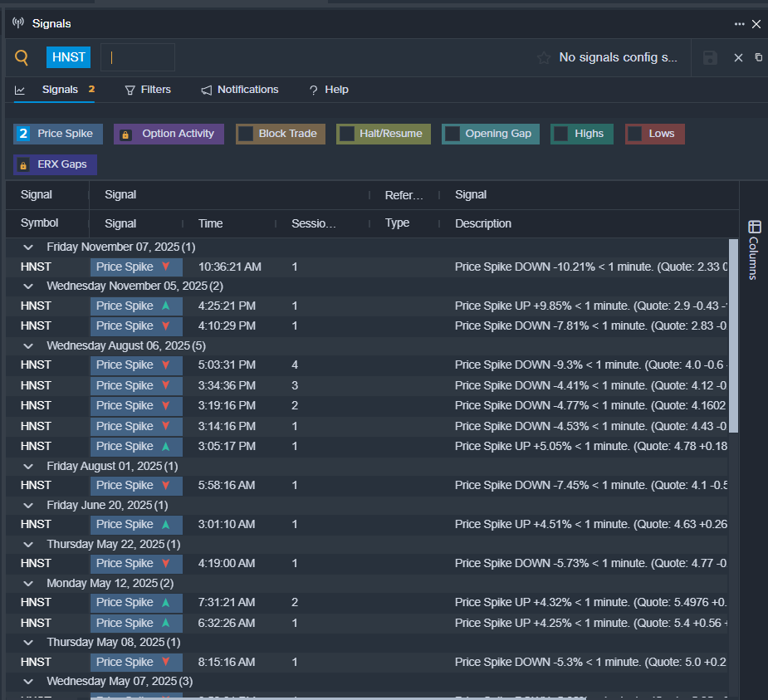Click the HNST symbol tag

pyautogui.click(x=68, y=57)
